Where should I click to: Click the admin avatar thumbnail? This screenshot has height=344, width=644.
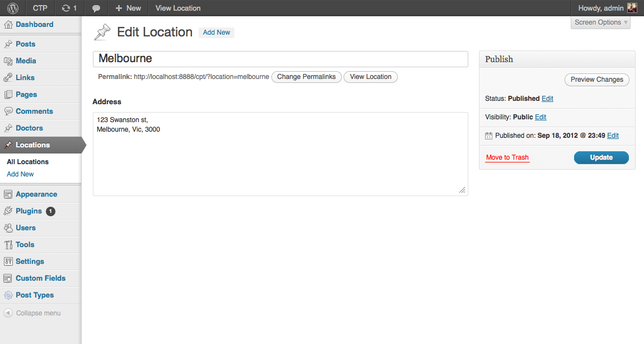coord(632,8)
